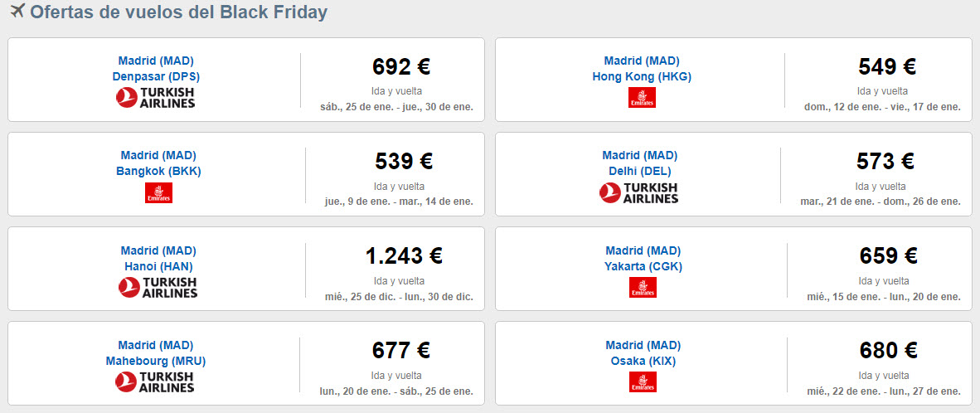
Task: Select the Hanoi (HAN) destination link
Action: 158,266
